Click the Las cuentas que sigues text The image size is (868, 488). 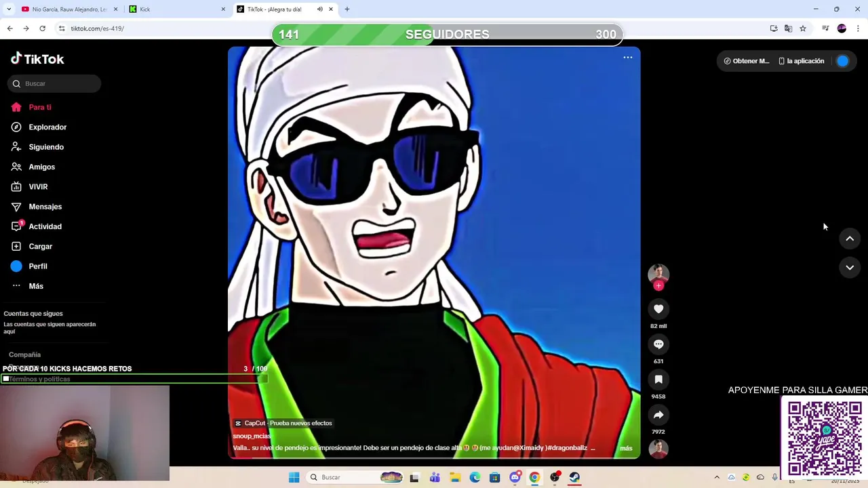pyautogui.click(x=50, y=327)
